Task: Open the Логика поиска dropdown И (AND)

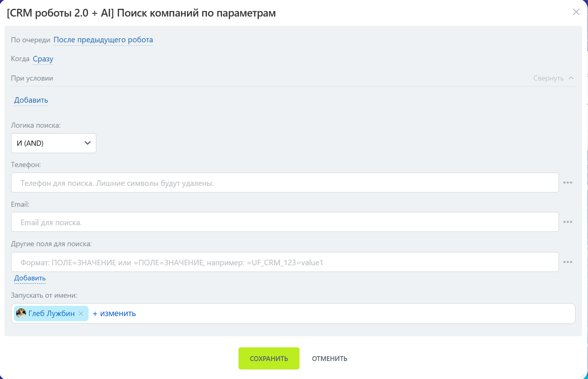Action: pyautogui.click(x=54, y=143)
